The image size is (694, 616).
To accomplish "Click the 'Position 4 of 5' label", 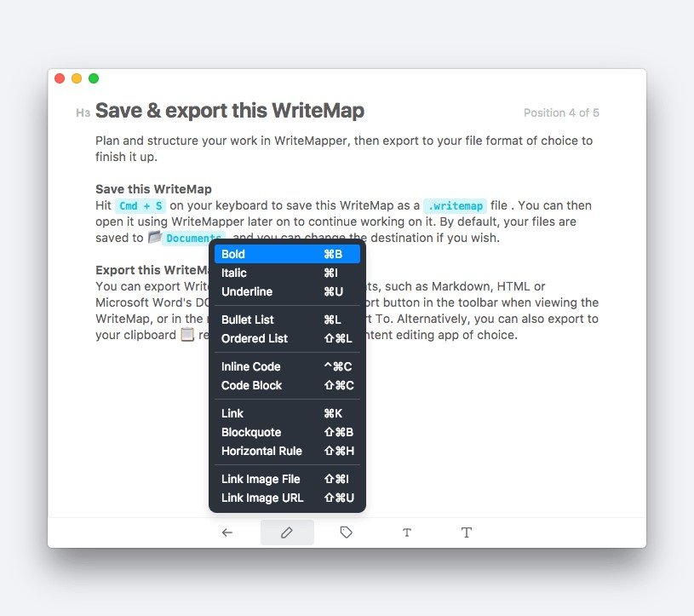I will [561, 113].
